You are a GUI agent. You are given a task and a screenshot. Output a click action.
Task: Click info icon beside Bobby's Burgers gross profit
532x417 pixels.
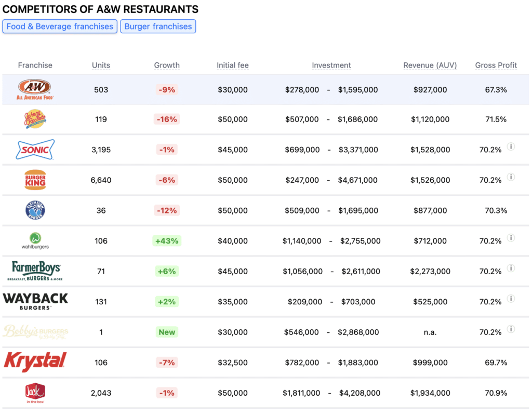(511, 329)
